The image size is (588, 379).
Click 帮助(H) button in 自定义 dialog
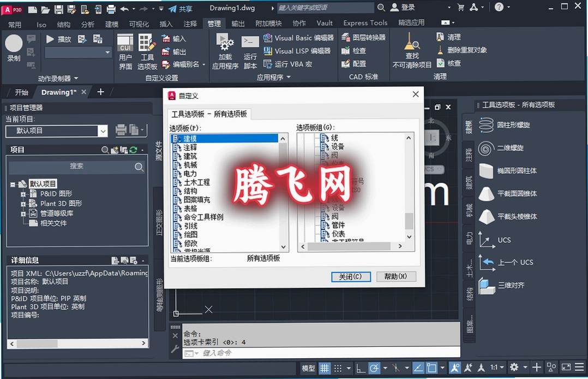pos(395,276)
